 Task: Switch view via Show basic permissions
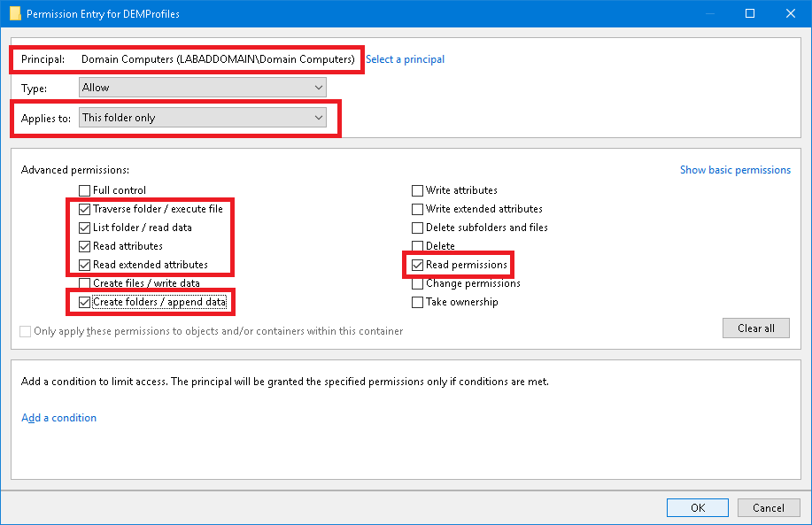pos(735,170)
